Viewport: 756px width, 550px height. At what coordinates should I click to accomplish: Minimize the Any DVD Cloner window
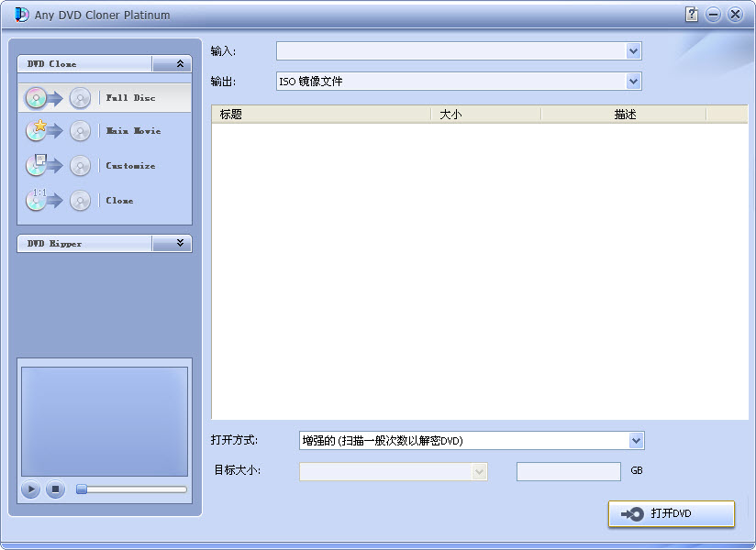coord(713,15)
